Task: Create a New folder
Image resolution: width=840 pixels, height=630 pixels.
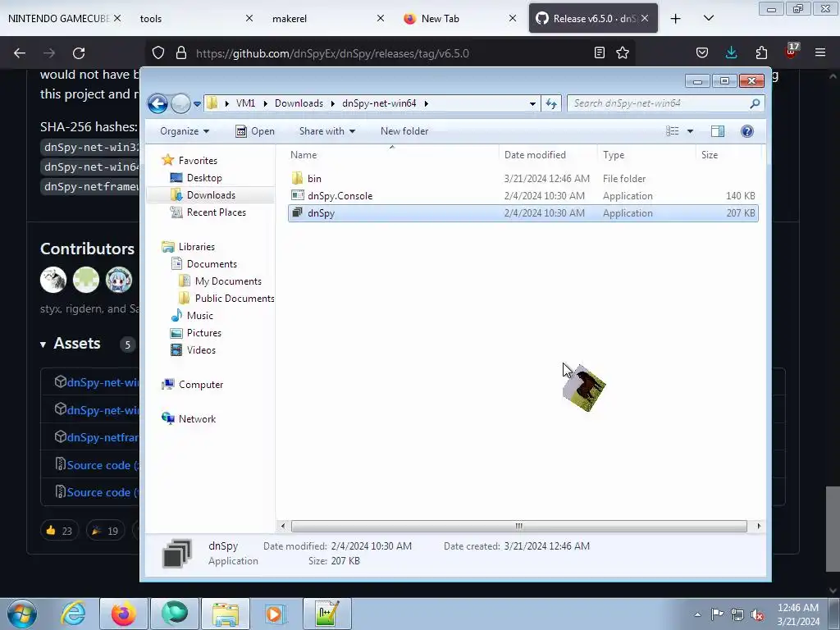Action: pyautogui.click(x=404, y=131)
